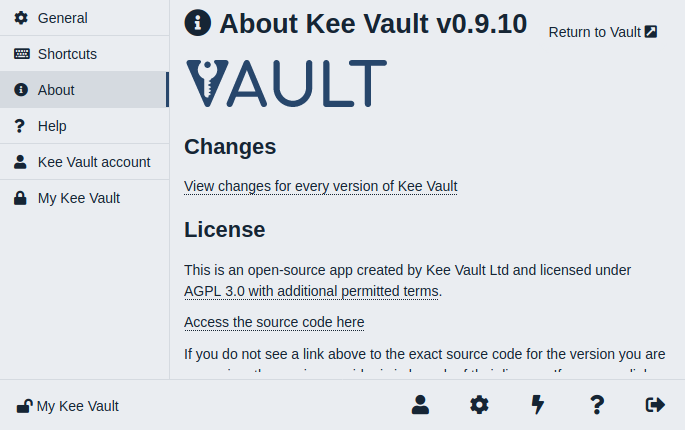The height and width of the screenshot is (430, 685).
Task: Click the Kee Vault account person icon
Action: [x=20, y=162]
